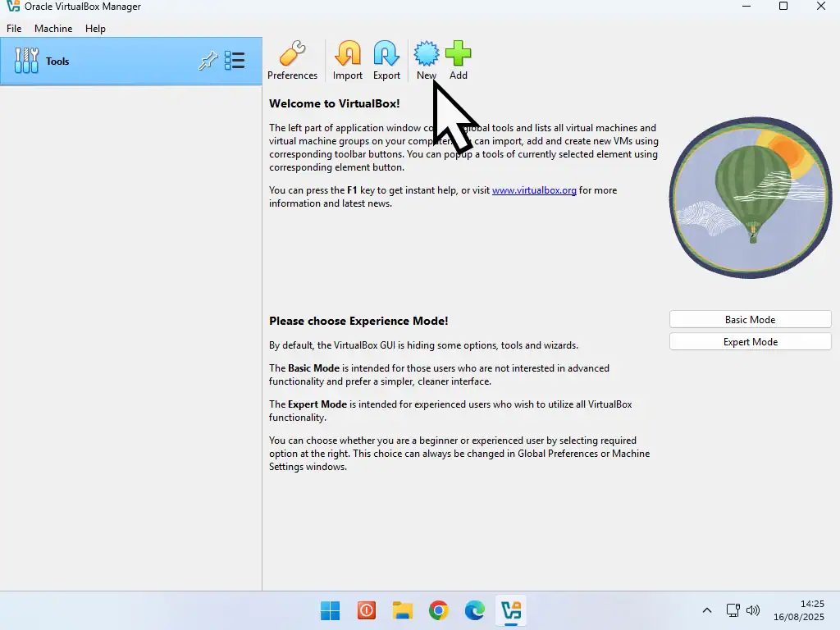
Task: Open the Machine menu
Action: coord(53,28)
